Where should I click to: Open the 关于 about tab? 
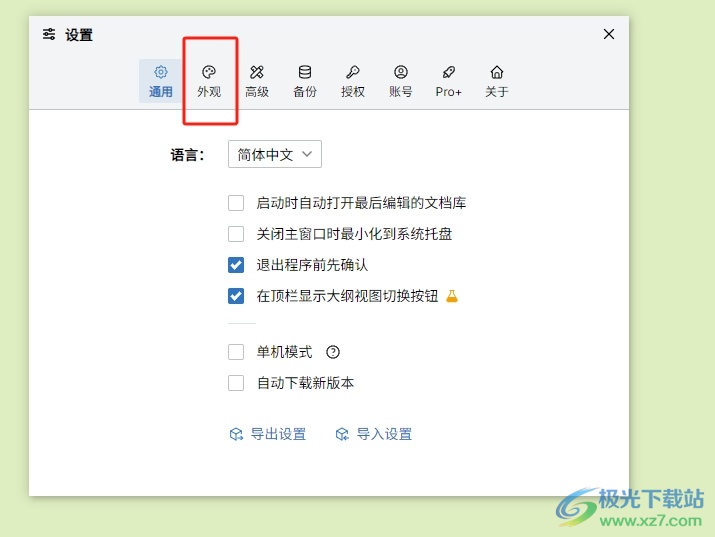[497, 81]
